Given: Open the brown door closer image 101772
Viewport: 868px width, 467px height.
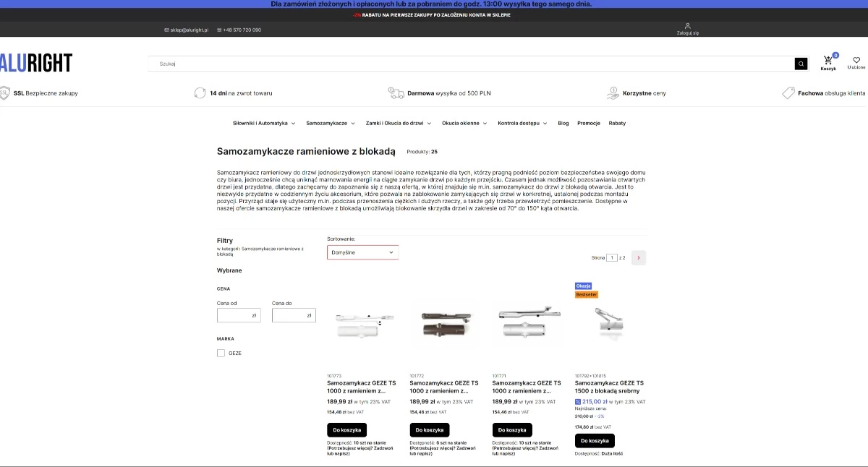Looking at the screenshot, I should [x=444, y=325].
